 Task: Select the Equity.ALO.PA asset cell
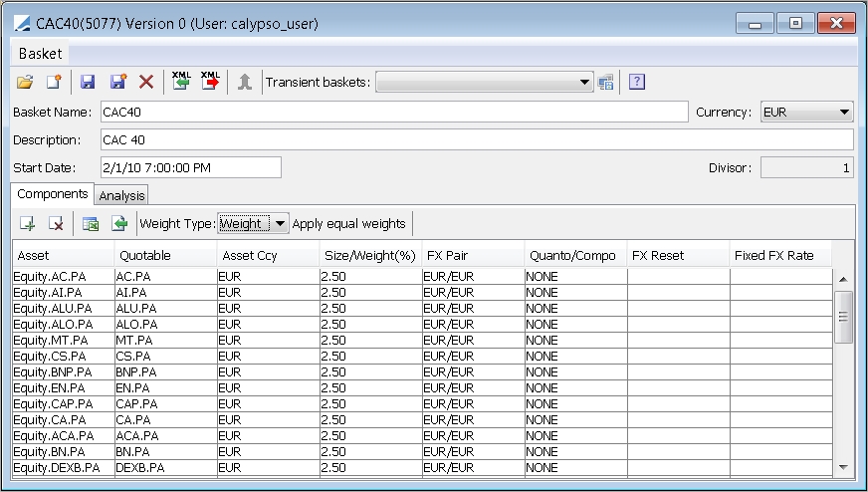pos(63,324)
